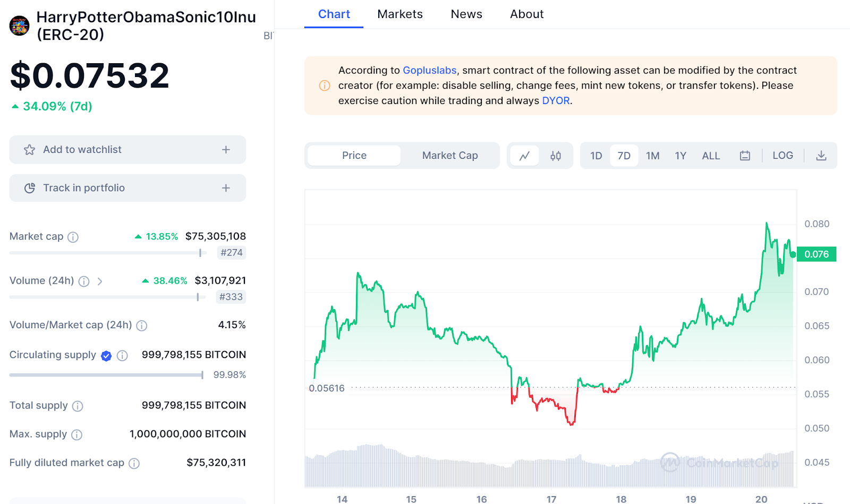Screen dimensions: 850x504
Task: Open the Chart tab
Action: click(334, 14)
